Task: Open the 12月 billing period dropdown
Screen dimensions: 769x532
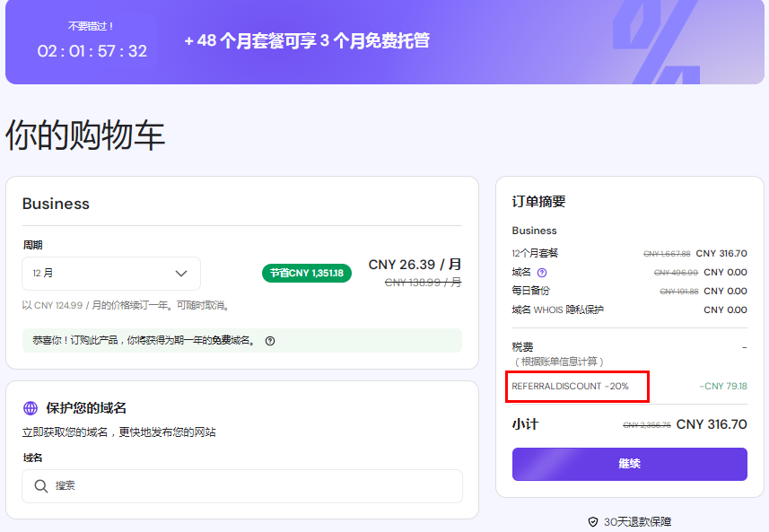Action: [110, 274]
